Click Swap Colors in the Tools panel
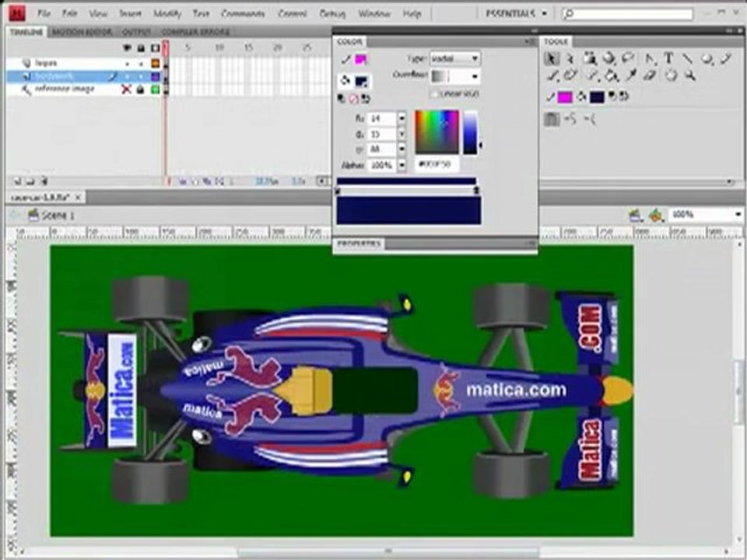The image size is (747, 560). 623,96
